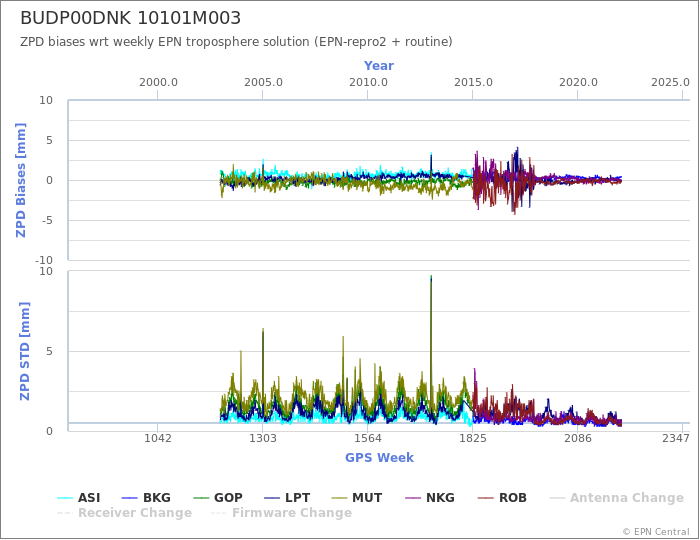Toggle NKG series in legend

pyautogui.click(x=429, y=498)
